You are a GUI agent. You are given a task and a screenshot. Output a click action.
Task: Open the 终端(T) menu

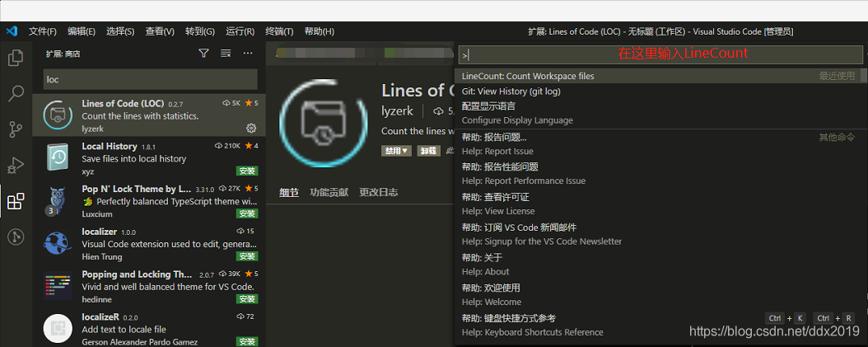click(x=279, y=31)
